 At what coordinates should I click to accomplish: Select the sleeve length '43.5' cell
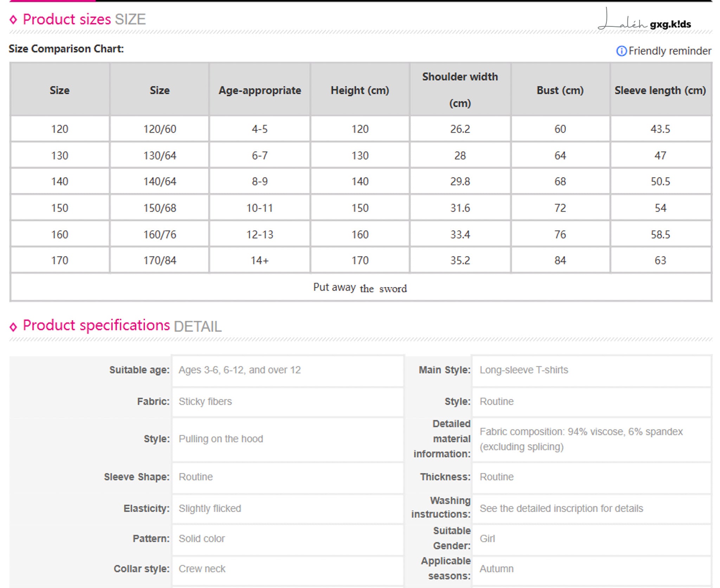pyautogui.click(x=660, y=129)
